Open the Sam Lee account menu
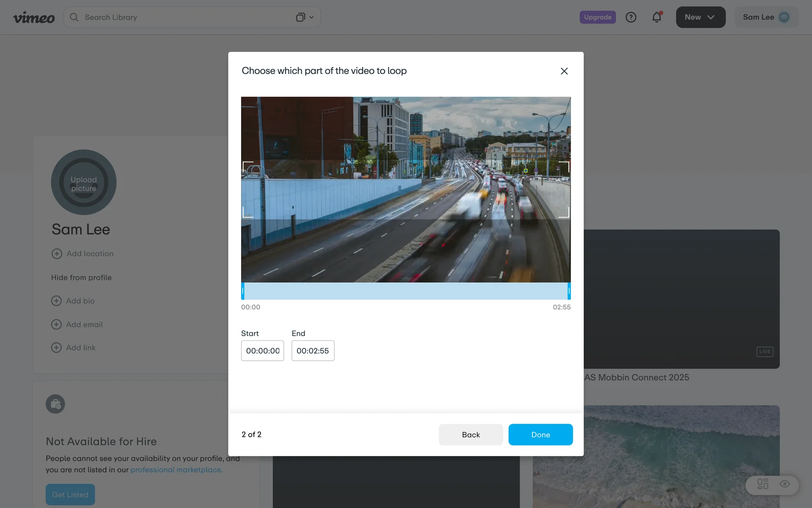The width and height of the screenshot is (812, 508). (x=759, y=17)
